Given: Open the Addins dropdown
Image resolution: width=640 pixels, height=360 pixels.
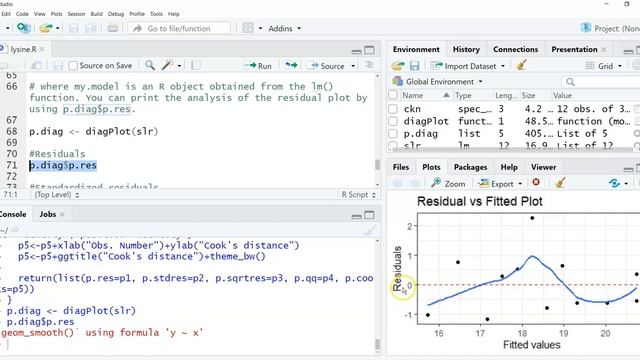Looking at the screenshot, I should (x=284, y=28).
